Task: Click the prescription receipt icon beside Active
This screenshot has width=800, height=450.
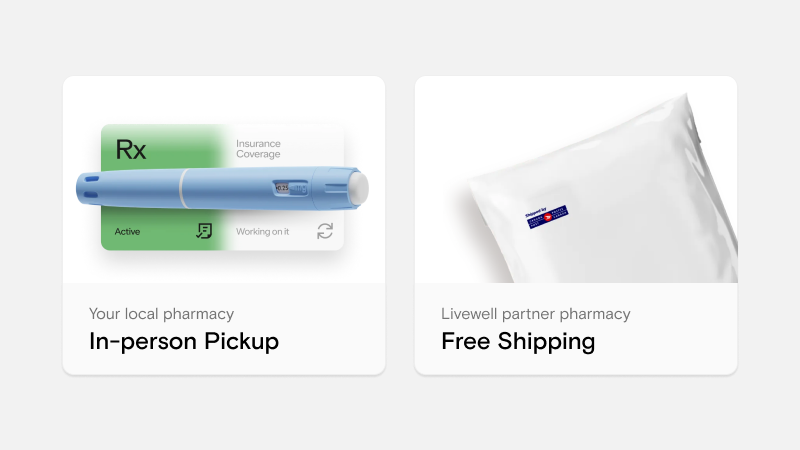Action: point(204,231)
